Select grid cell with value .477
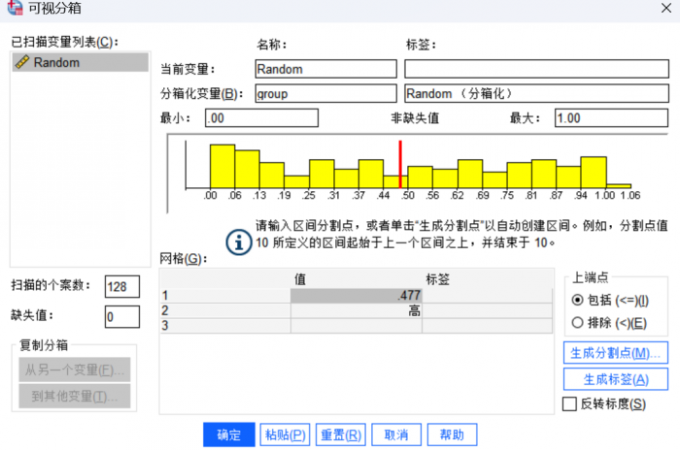Viewport: 680px width, 450px height. tap(356, 296)
